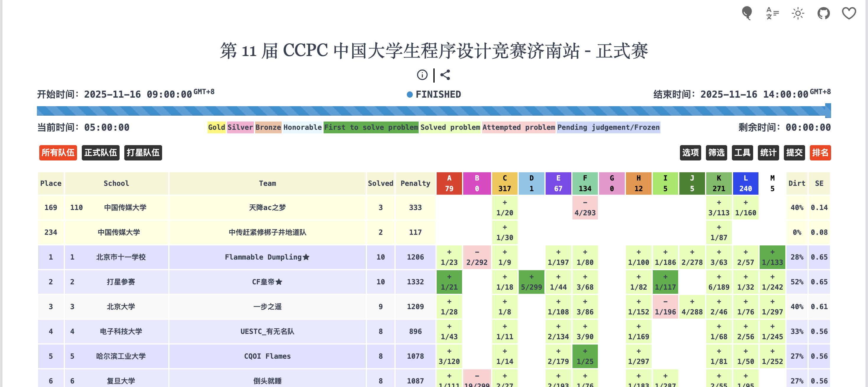Toggle the light/dark theme sun icon
The image size is (868, 387).
point(797,14)
